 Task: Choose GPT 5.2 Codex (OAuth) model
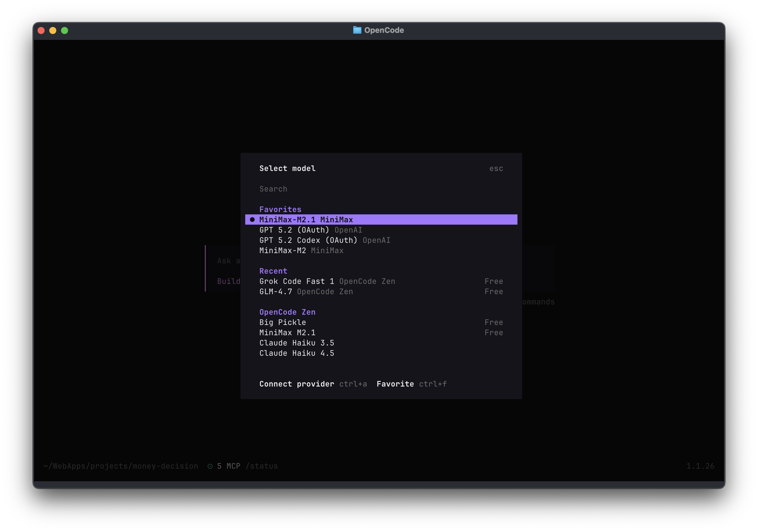tap(381, 240)
